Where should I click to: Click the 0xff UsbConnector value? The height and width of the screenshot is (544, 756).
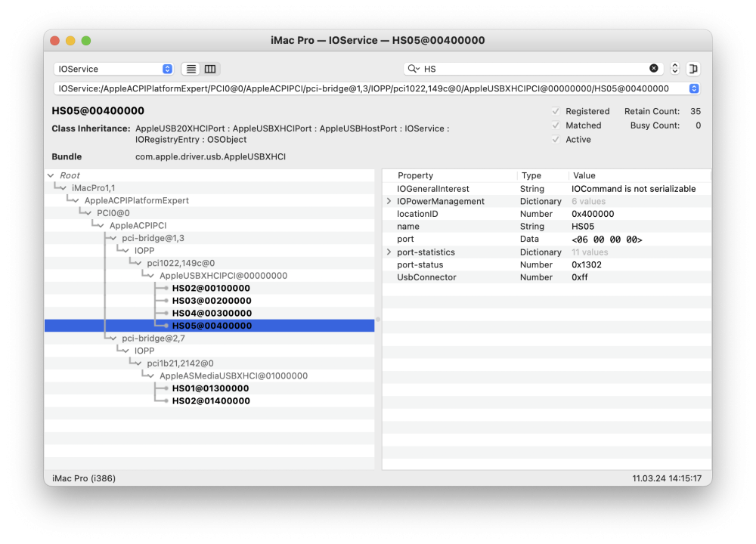[580, 277]
